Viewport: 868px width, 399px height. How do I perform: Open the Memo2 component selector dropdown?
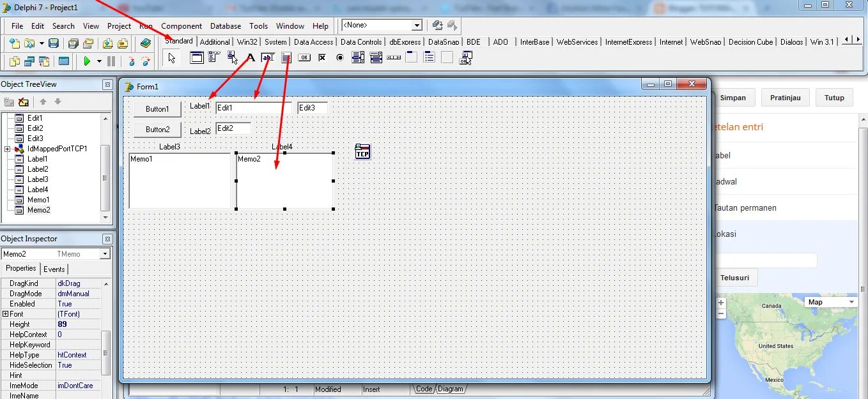105,254
